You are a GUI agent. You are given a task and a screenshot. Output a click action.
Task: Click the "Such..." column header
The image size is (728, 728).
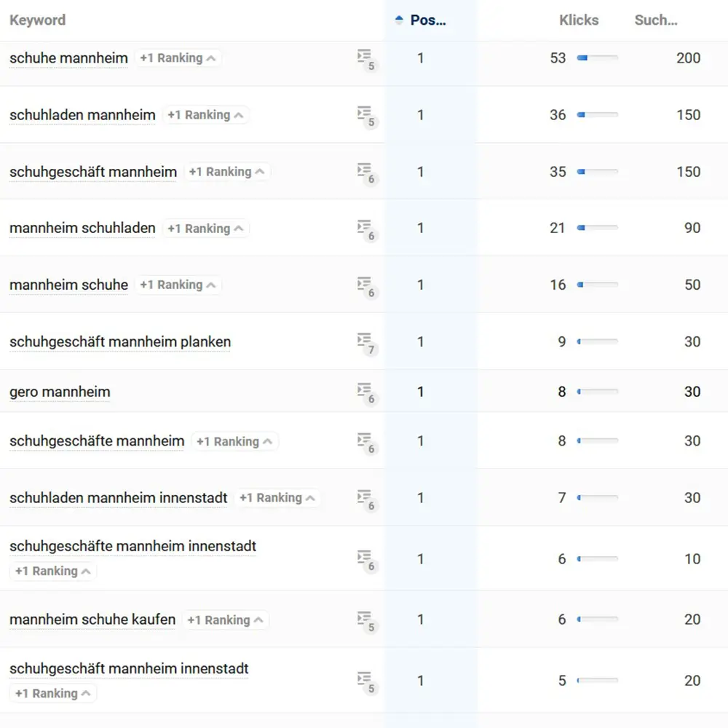656,20
